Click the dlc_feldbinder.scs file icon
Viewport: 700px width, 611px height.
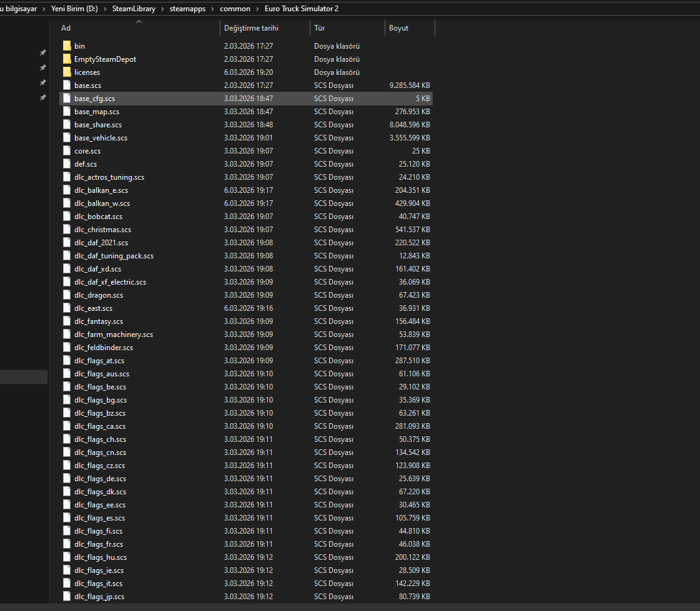click(67, 347)
